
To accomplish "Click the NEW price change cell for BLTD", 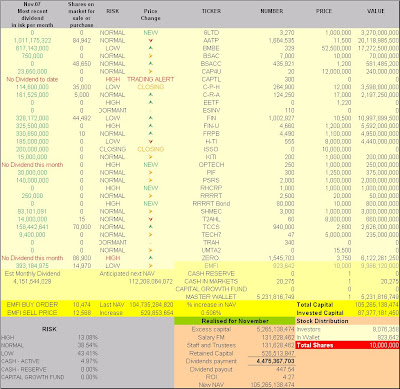I will tap(151, 33).
